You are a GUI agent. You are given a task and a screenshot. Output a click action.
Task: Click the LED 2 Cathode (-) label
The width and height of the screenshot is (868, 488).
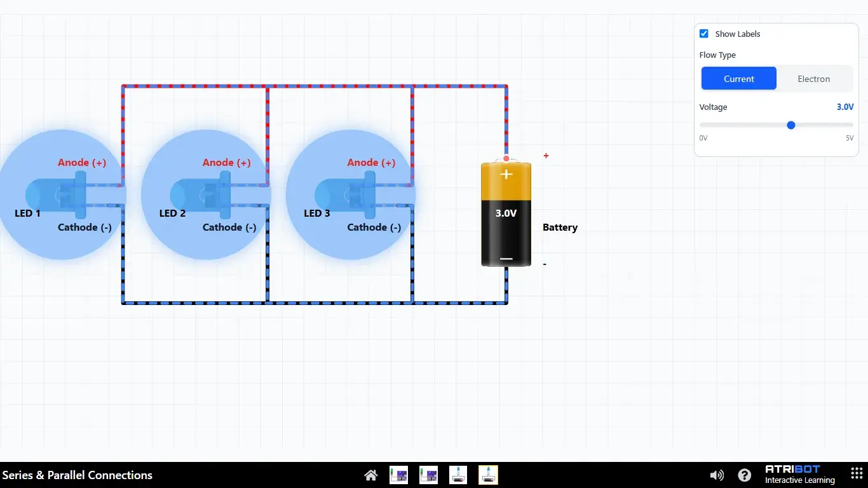pos(229,227)
